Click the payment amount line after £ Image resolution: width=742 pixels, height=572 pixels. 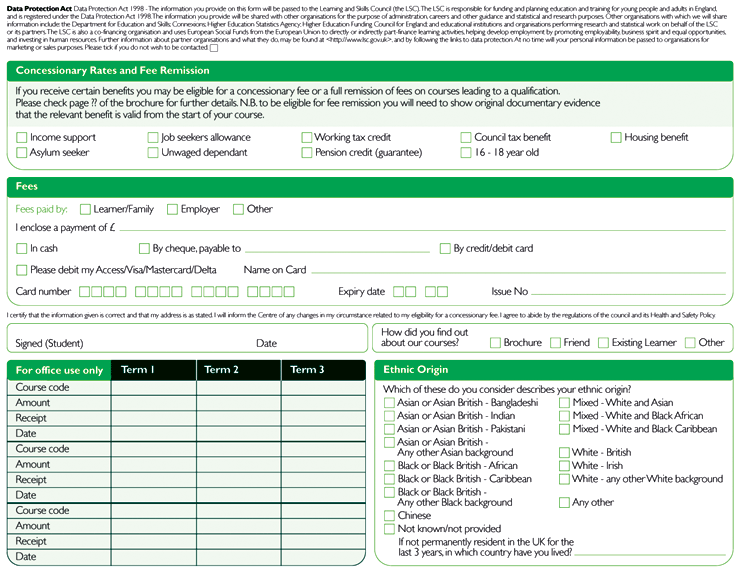(422, 227)
